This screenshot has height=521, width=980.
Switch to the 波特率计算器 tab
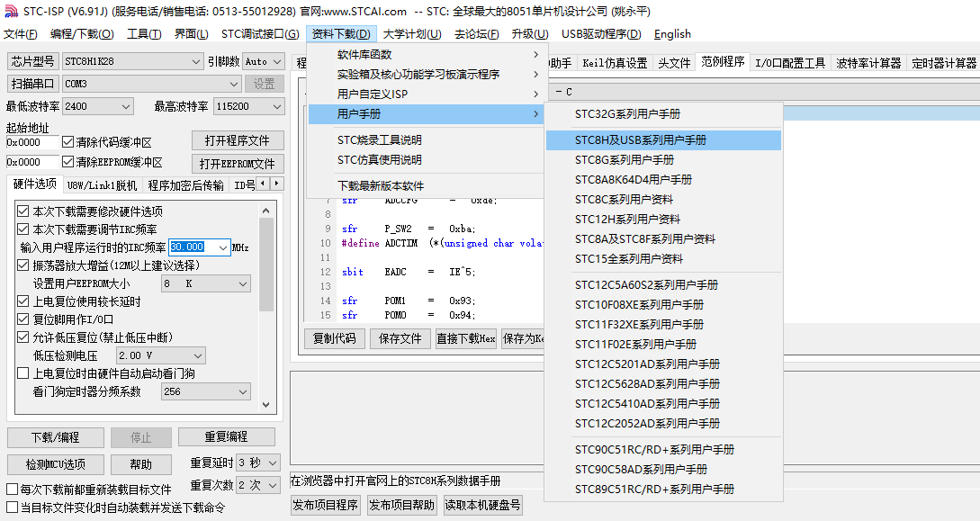point(868,62)
